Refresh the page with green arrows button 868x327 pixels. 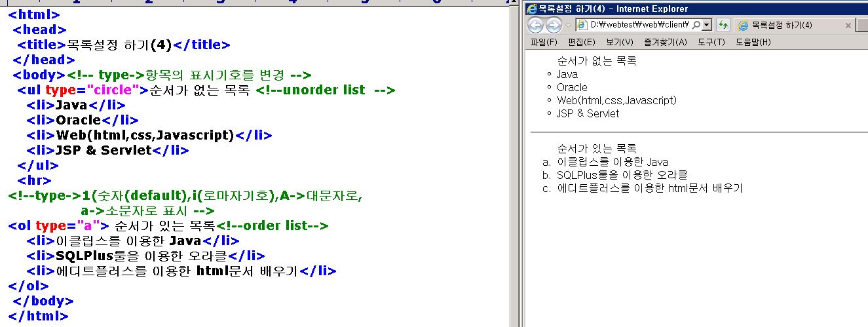pyautogui.click(x=723, y=25)
